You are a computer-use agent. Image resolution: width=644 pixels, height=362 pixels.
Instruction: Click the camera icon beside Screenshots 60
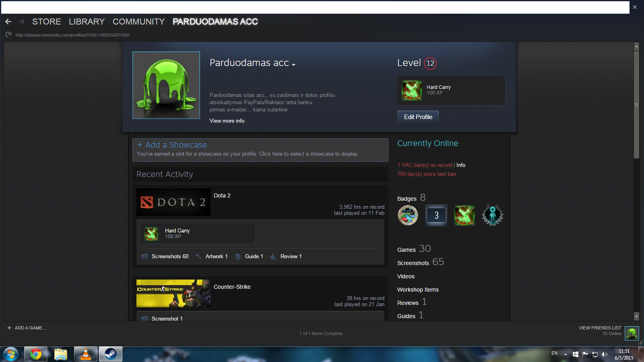[x=145, y=256]
